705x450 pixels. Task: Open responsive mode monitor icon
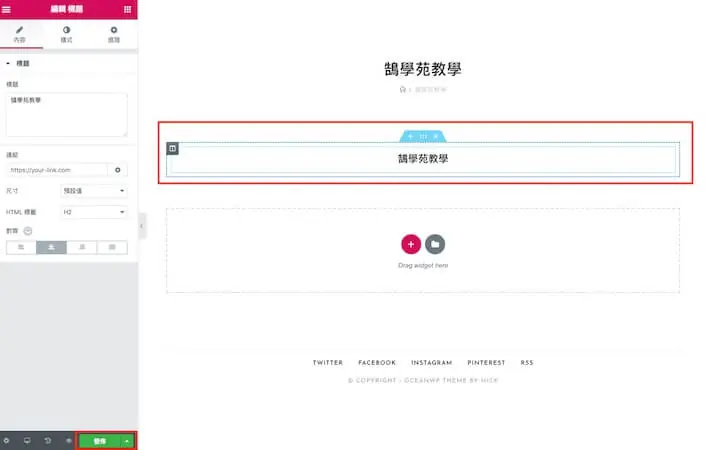27,441
